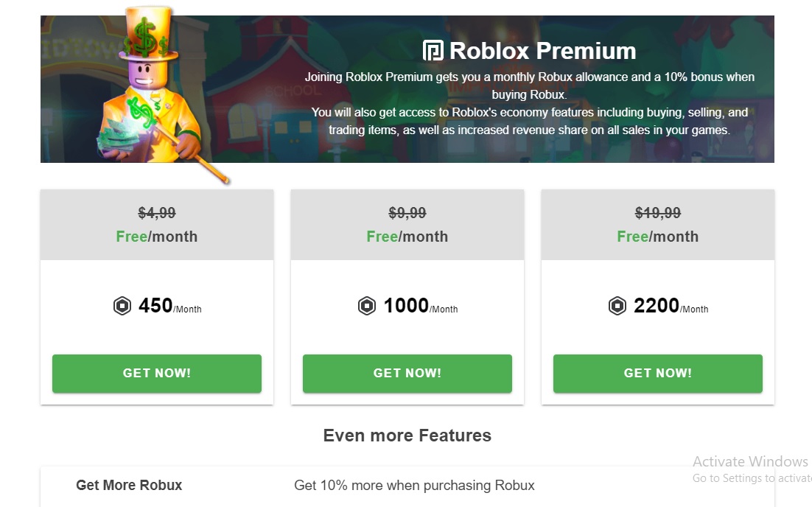Click the Robux icon beside 450
Screen dimensions: 812x507
tap(122, 306)
